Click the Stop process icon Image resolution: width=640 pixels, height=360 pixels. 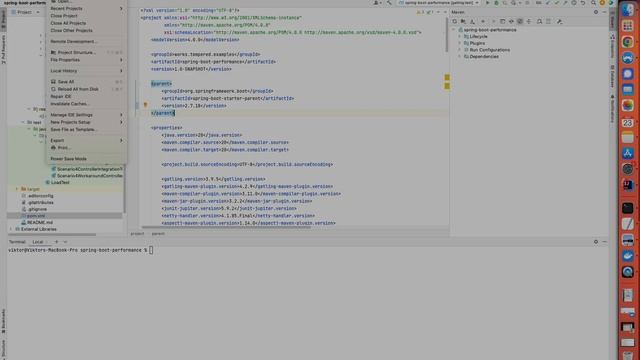click(x=528, y=3)
